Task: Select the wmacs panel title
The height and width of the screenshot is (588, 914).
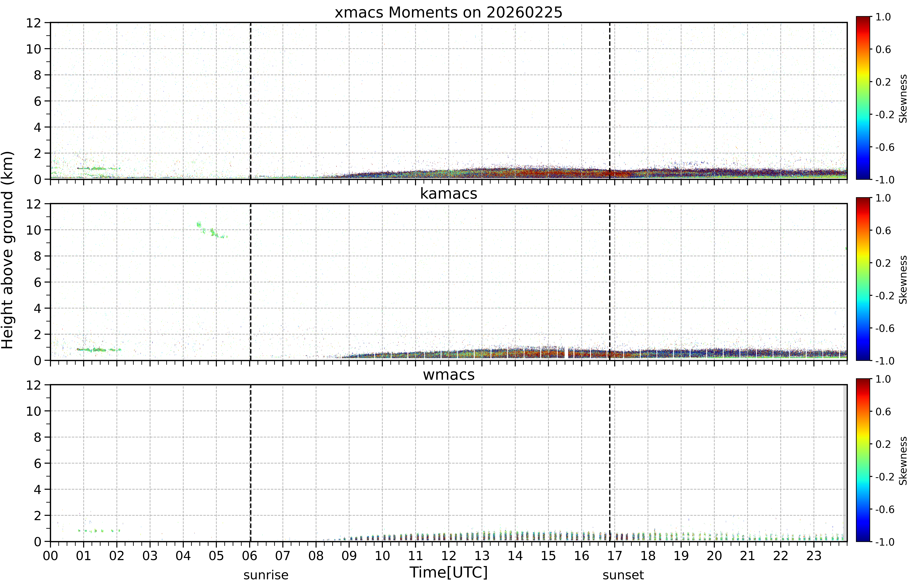Action: (449, 375)
